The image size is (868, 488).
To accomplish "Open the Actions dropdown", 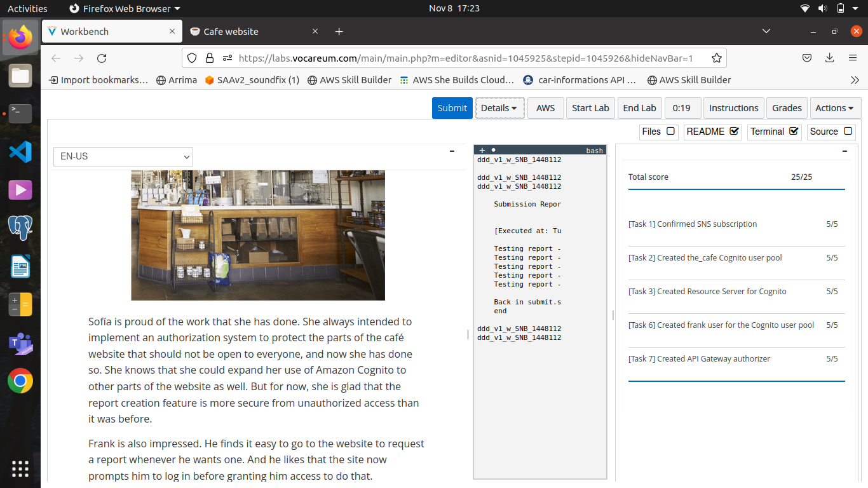I will (836, 108).
